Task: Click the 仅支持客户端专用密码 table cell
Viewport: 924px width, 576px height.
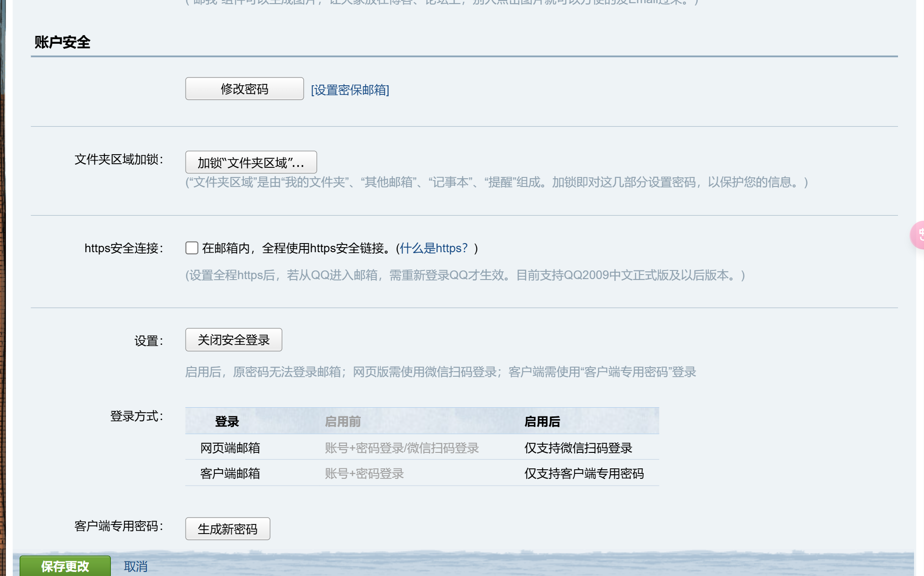Action: click(x=584, y=473)
